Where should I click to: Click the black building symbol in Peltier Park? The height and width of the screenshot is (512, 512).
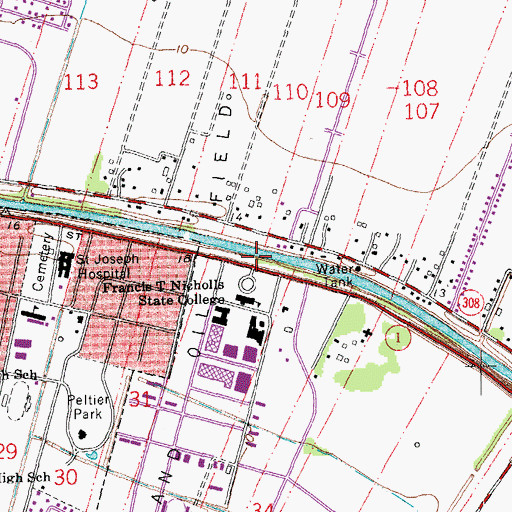[82, 434]
